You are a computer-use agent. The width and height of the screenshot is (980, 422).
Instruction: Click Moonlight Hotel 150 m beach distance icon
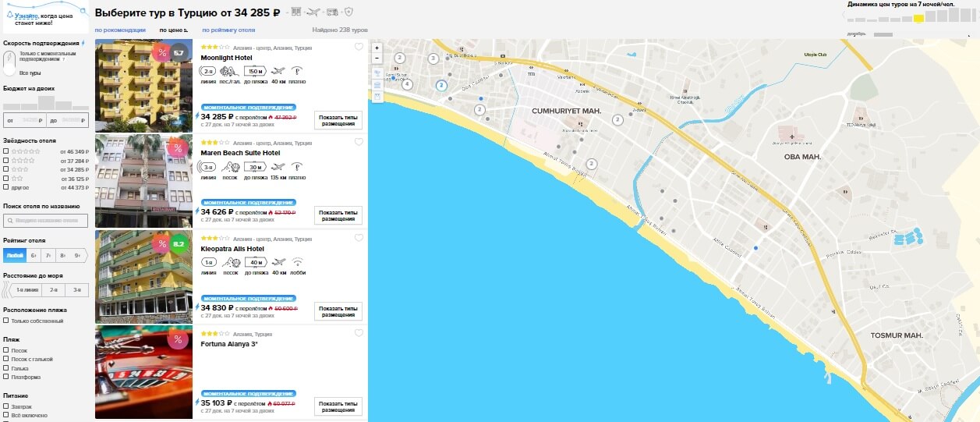[x=255, y=71]
